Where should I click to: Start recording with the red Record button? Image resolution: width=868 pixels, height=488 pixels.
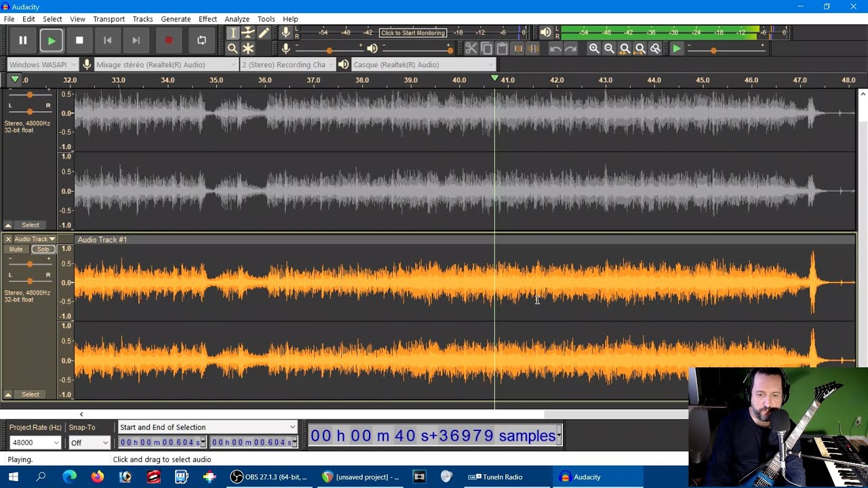[169, 41]
